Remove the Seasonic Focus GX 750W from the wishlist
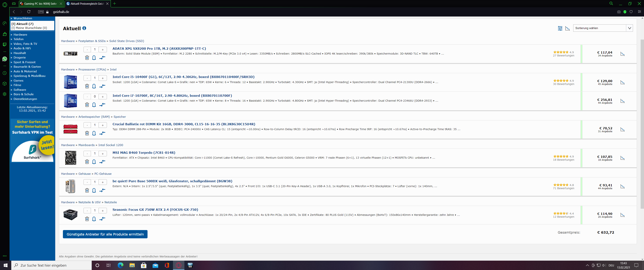Screen dimensions: 644x270 [x=87, y=219]
